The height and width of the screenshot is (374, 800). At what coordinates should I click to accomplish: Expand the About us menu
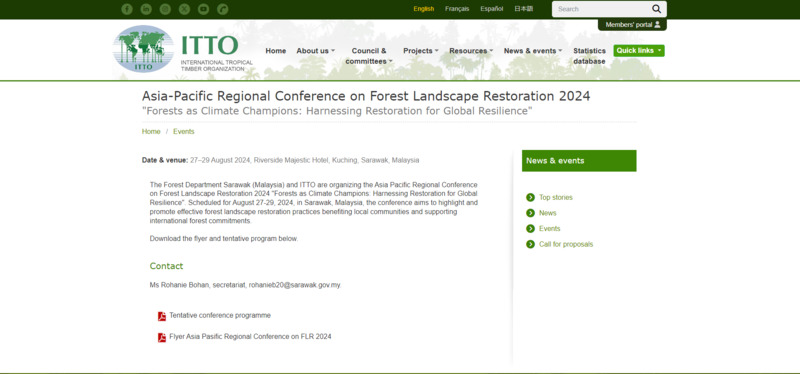click(x=315, y=51)
